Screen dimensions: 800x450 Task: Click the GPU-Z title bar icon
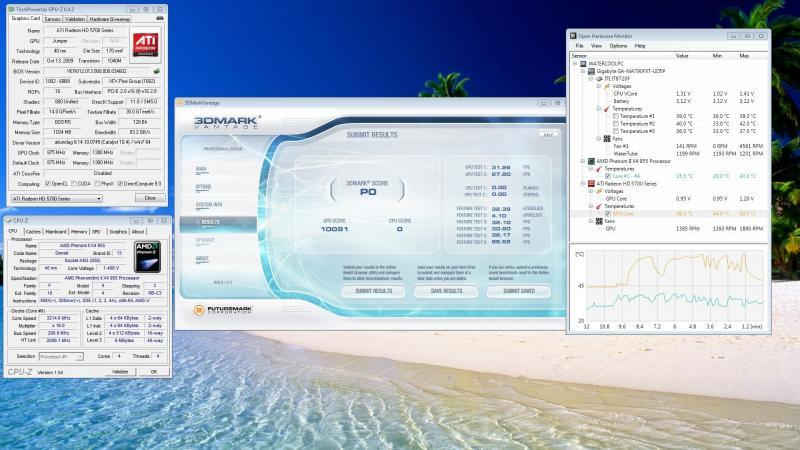point(11,9)
